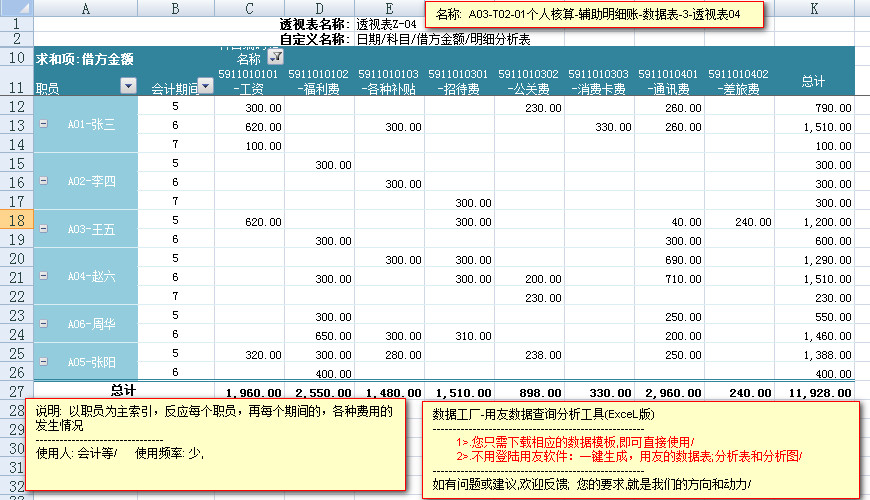Click the 5911010401-通讯费 column heading
Image resolution: width=870 pixels, height=500 pixels.
tap(669, 81)
